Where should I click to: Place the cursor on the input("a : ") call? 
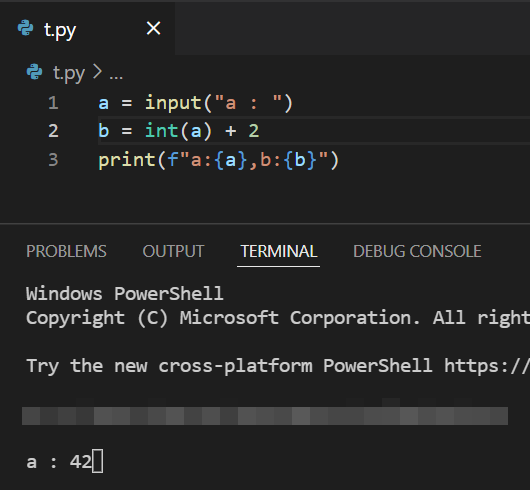pos(219,103)
